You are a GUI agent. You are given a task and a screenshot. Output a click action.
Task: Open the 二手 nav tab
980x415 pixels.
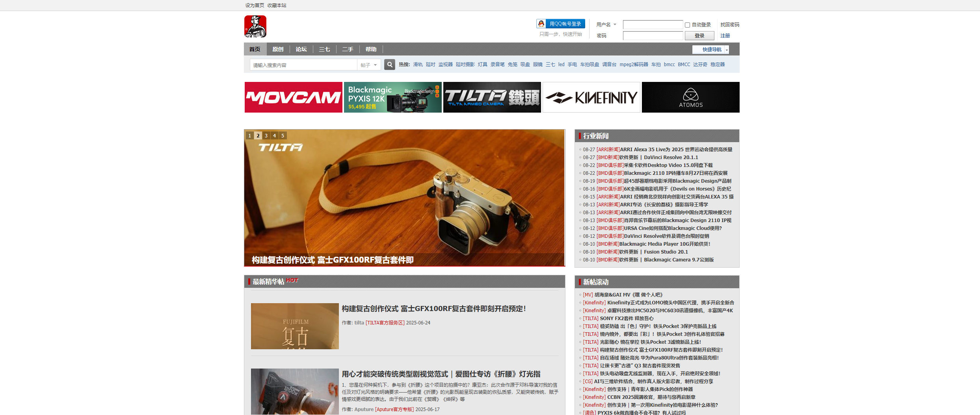(x=348, y=49)
